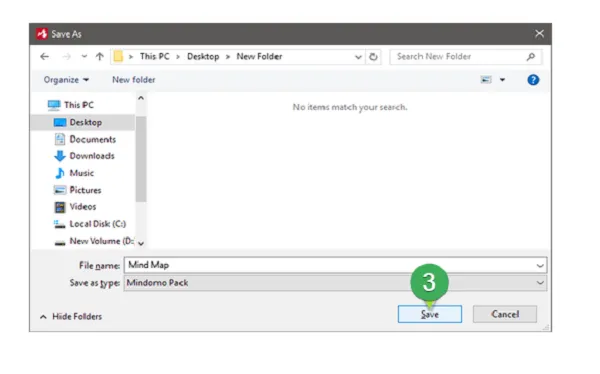
Task: Open Downloads in navigation pane
Action: coord(92,156)
